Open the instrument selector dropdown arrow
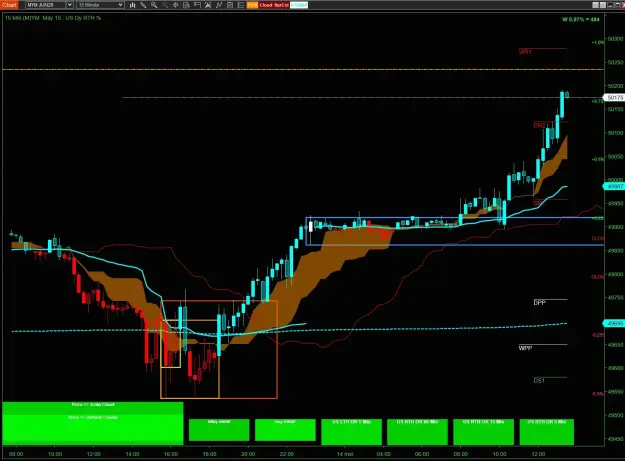Image resolution: width=625 pixels, height=461 pixels. click(x=70, y=5)
